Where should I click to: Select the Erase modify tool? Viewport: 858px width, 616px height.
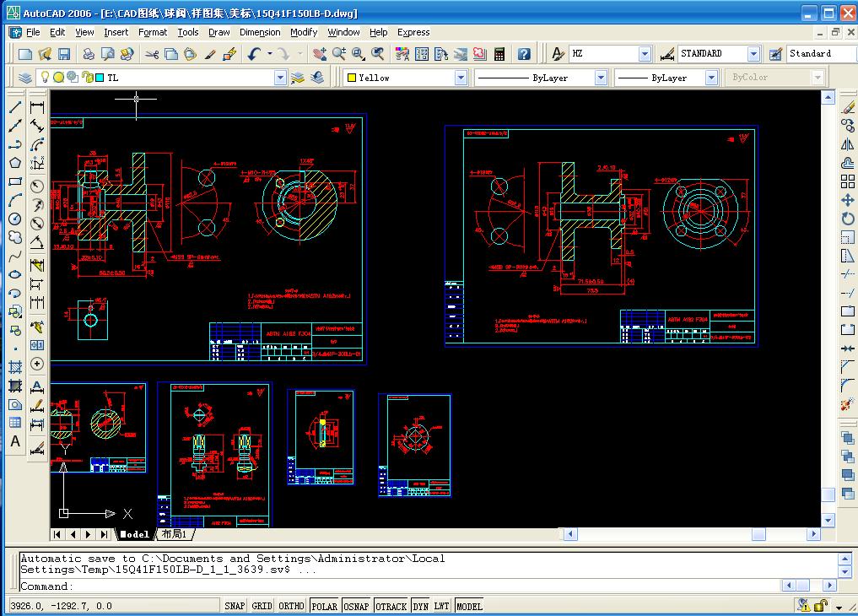click(x=848, y=107)
